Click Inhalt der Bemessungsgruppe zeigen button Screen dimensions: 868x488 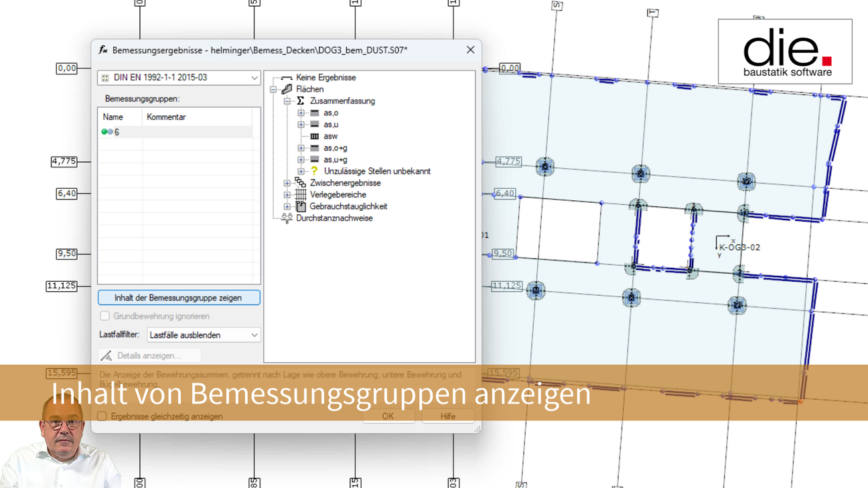tap(179, 298)
